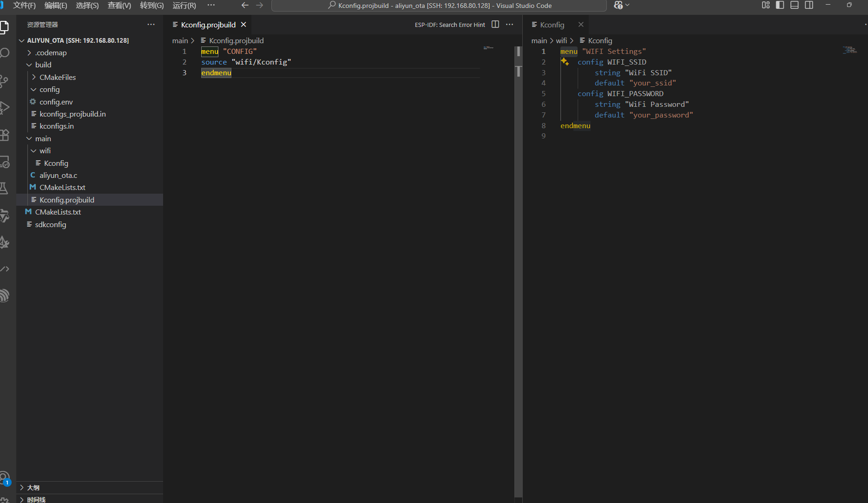Switch to the Kconfig.projbuild editor tab
This screenshot has width=868, height=503.
point(208,25)
